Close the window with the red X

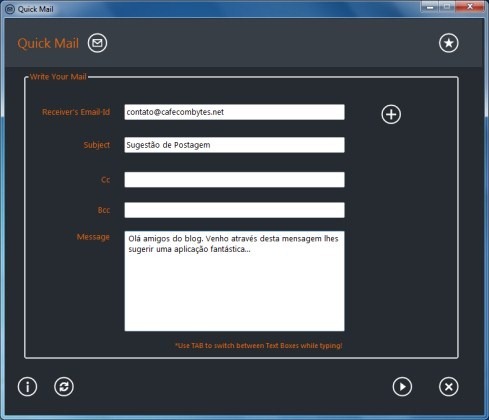coord(470,7)
